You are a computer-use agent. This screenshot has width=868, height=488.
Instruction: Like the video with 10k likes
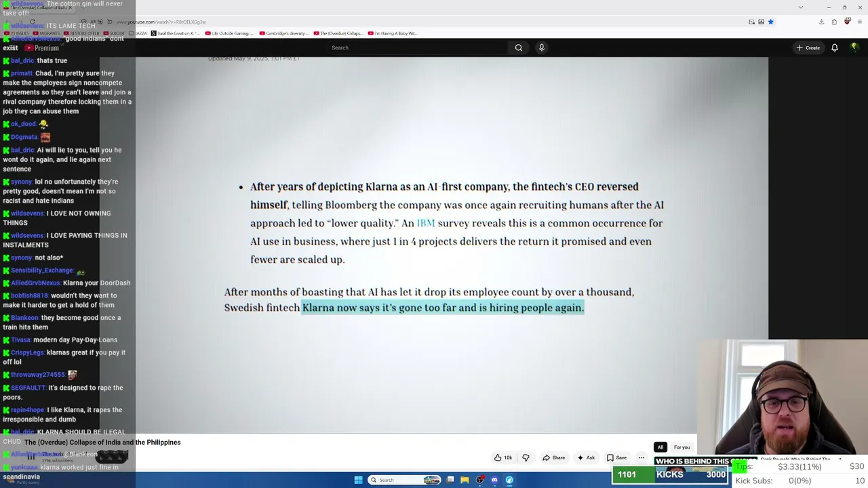click(x=503, y=457)
